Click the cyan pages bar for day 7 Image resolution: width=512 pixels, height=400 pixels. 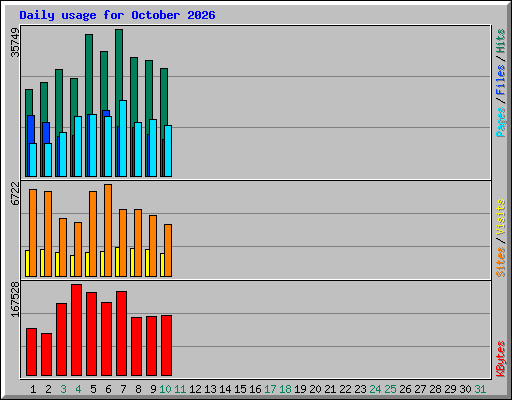pyautogui.click(x=123, y=138)
